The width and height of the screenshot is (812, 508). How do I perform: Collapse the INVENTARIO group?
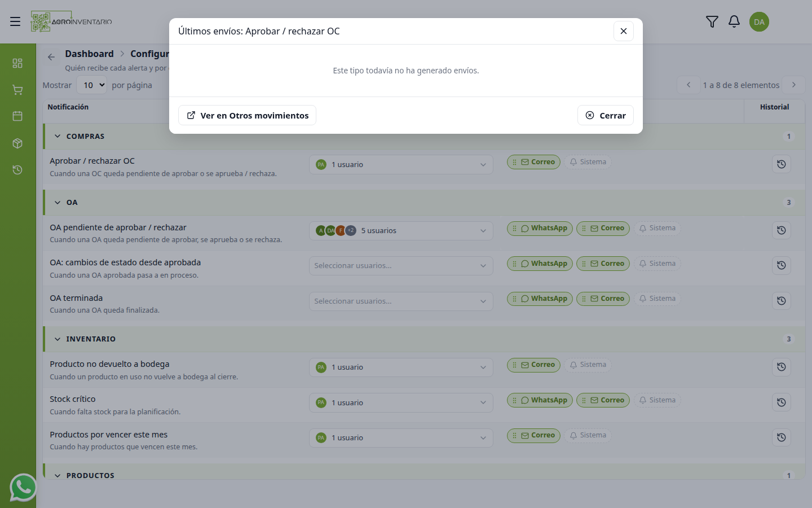58,339
